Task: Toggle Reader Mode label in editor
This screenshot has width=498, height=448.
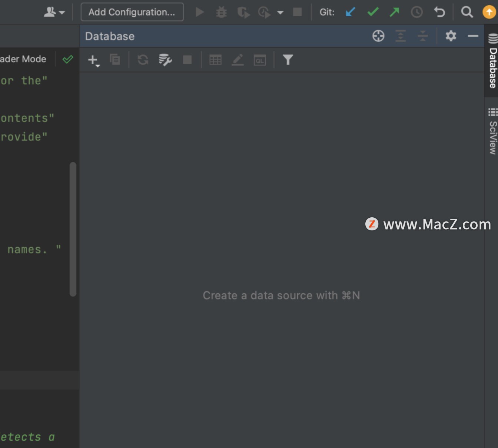Action: pos(23,59)
